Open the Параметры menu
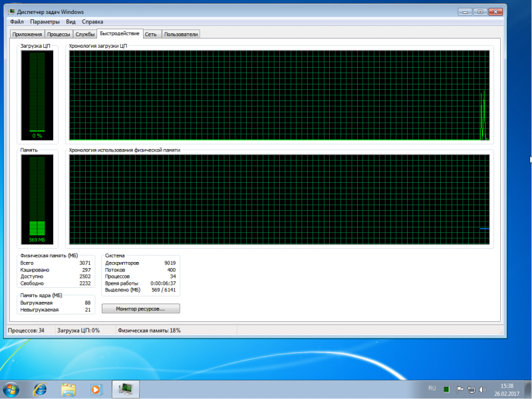The image size is (532, 399). click(45, 22)
